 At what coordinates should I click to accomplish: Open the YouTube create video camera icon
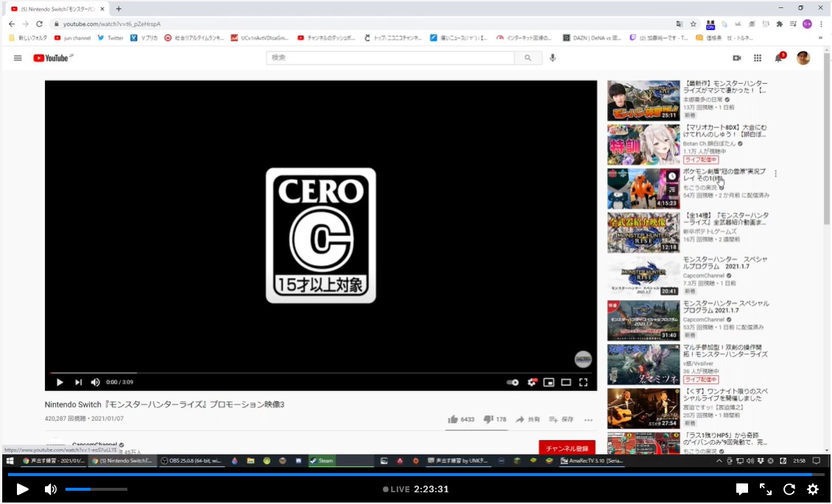(x=736, y=58)
